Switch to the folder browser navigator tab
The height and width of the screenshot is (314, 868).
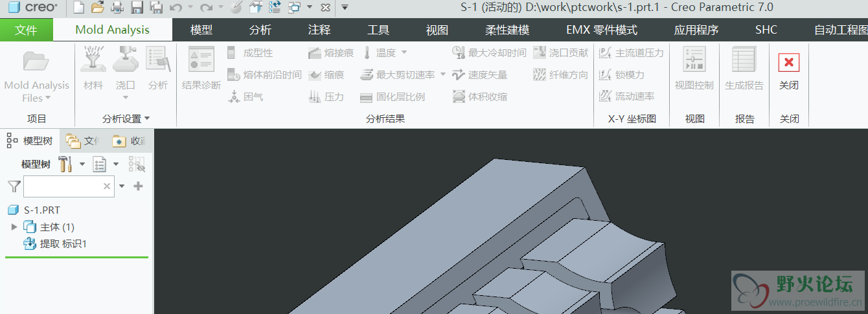[82, 140]
